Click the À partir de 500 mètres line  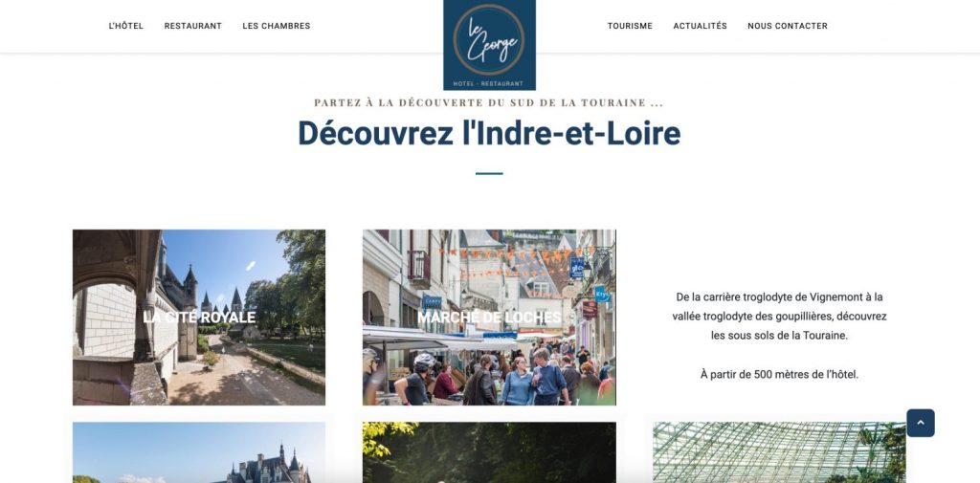pyautogui.click(x=779, y=374)
